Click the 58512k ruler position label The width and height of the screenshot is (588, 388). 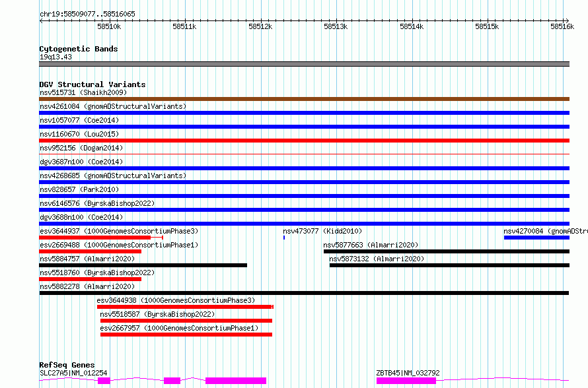click(260, 26)
